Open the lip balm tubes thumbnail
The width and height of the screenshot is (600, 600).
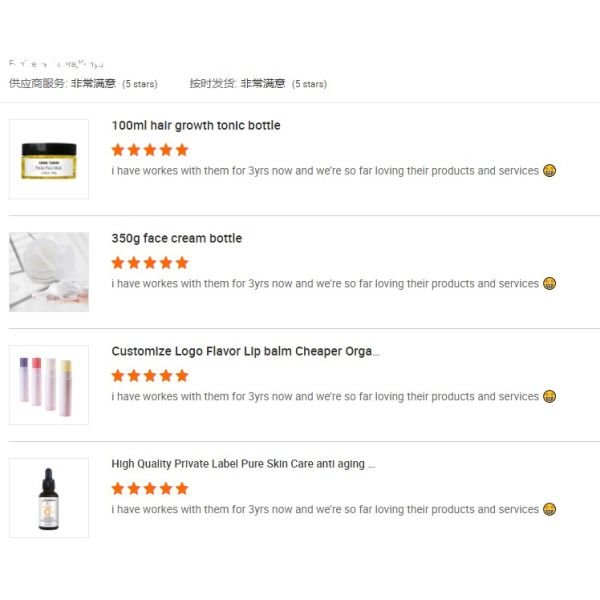49,385
